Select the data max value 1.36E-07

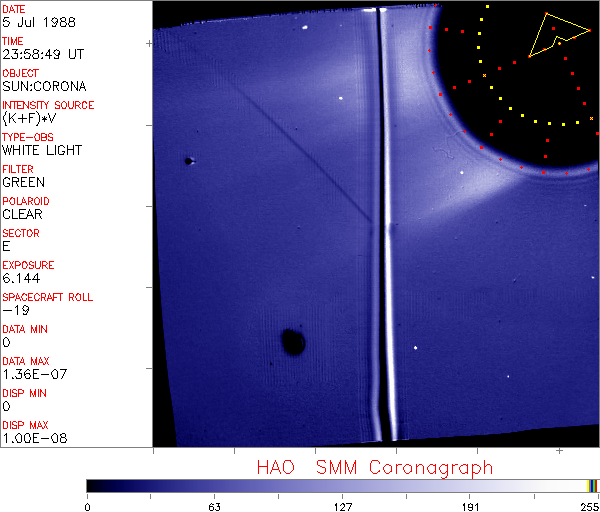[x=35, y=374]
